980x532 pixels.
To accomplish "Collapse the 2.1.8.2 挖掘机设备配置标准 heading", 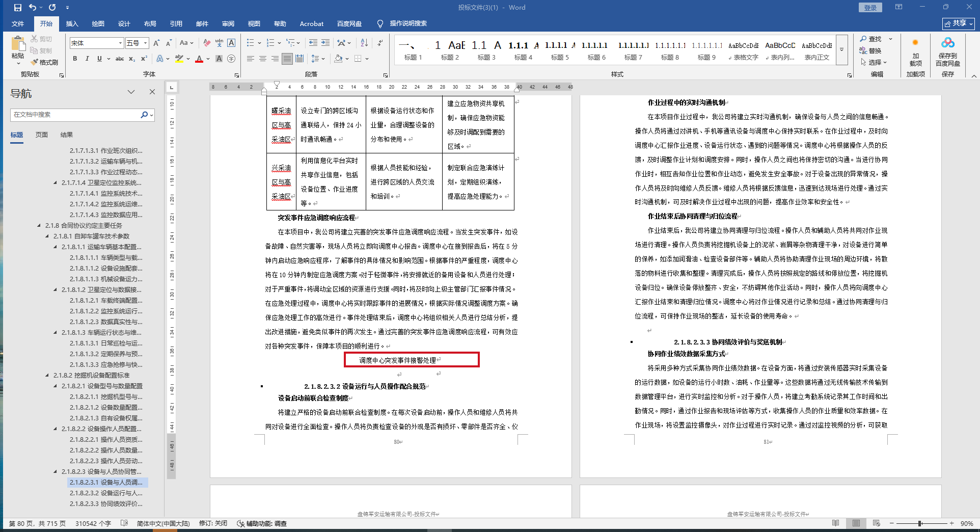I will click(x=47, y=375).
